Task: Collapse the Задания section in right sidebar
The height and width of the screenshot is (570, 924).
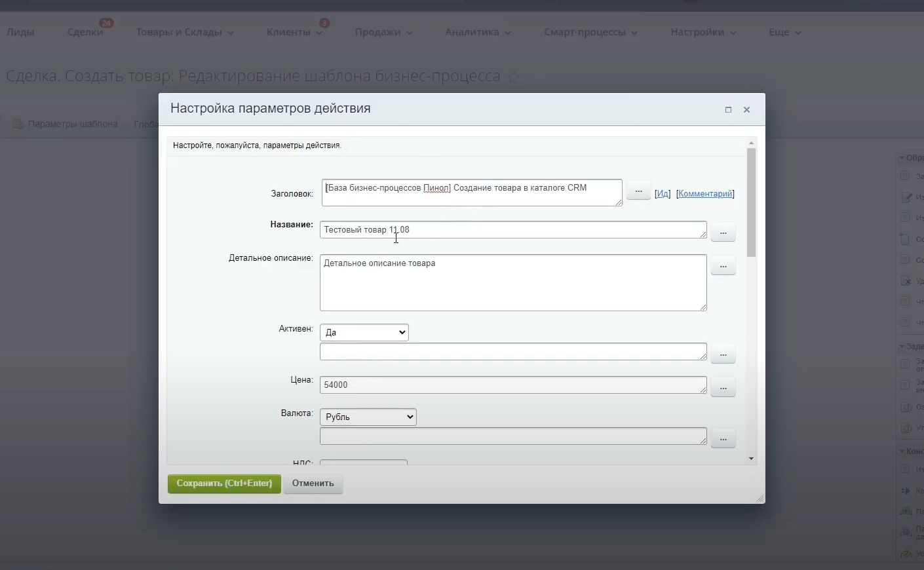Action: [903, 346]
